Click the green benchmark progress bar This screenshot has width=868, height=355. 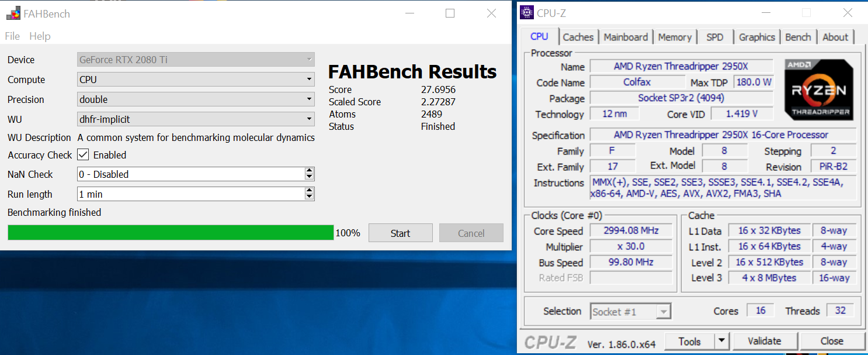tap(171, 233)
